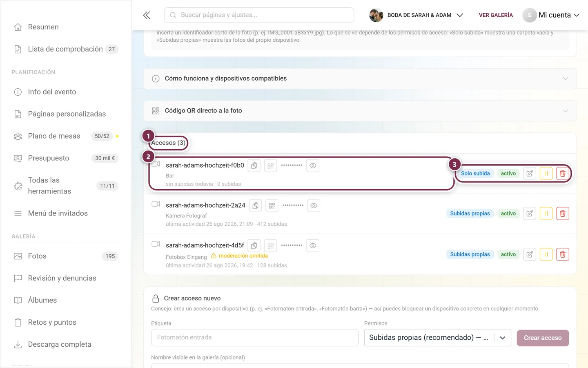Screen dimensions: 588x368
Task: Pause the sarah-adams-hochzeit-f0b0 access
Action: [546, 173]
